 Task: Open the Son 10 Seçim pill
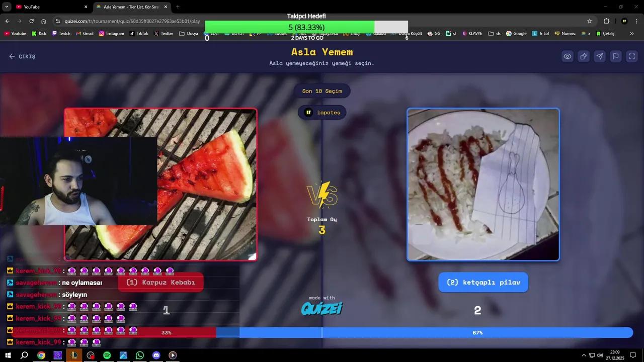coord(322,91)
